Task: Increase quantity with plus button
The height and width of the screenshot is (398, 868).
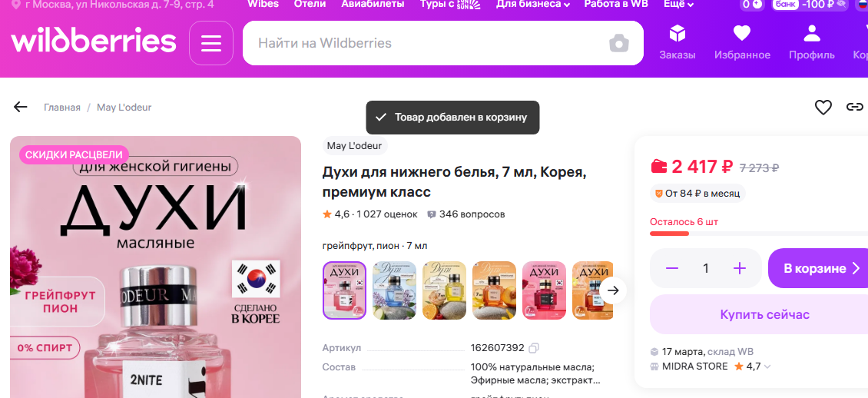Action: point(740,268)
